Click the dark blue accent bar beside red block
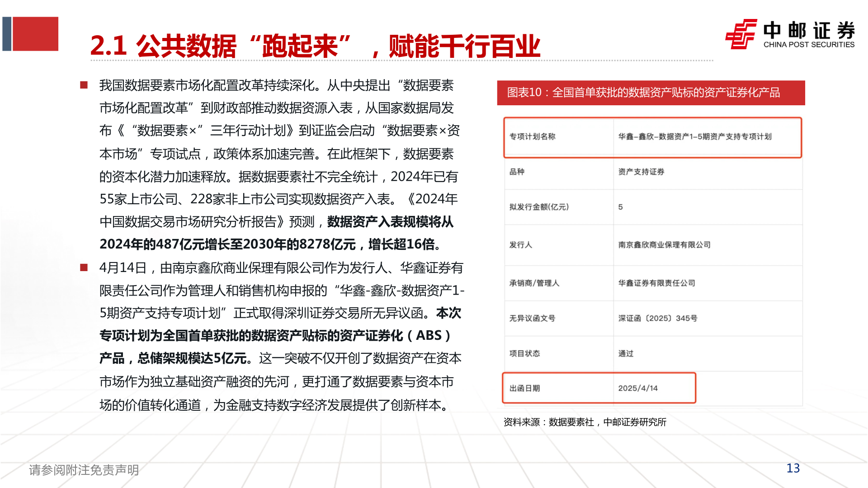This screenshot has height=488, width=868. tap(7, 34)
